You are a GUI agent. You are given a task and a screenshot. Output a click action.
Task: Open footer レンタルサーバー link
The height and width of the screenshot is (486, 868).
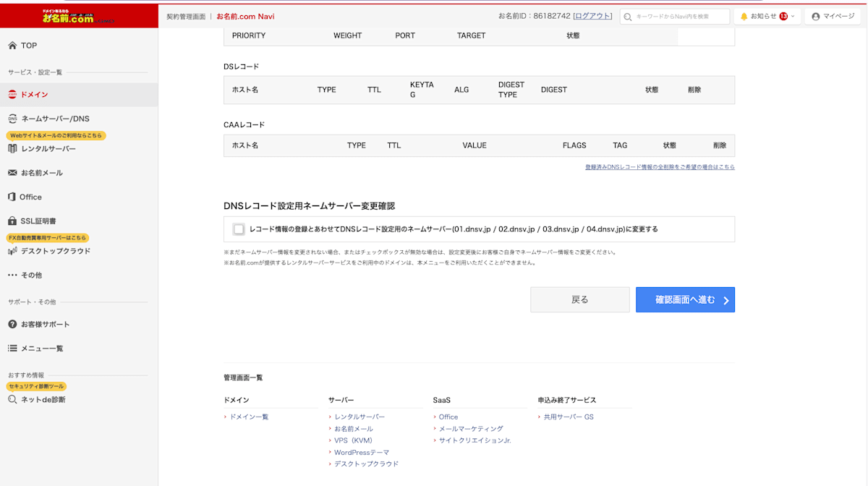pyautogui.click(x=359, y=417)
